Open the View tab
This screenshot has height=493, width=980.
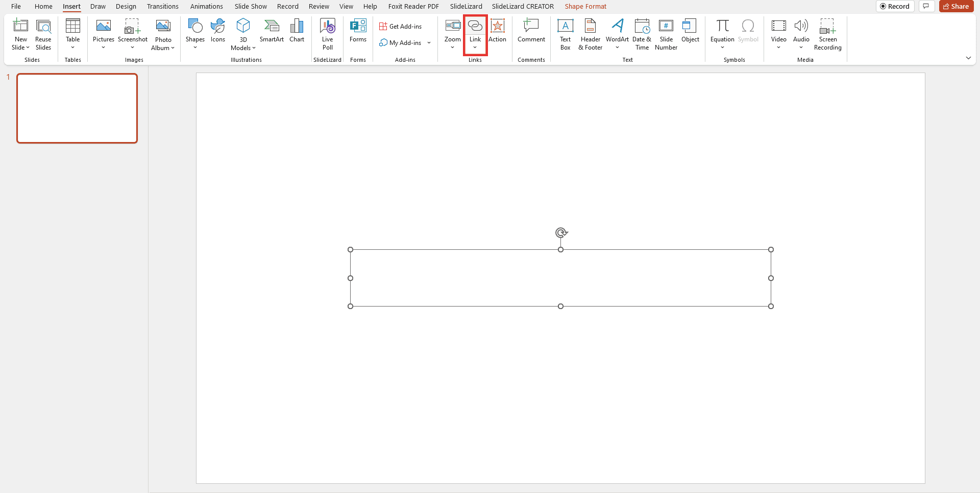tap(346, 7)
